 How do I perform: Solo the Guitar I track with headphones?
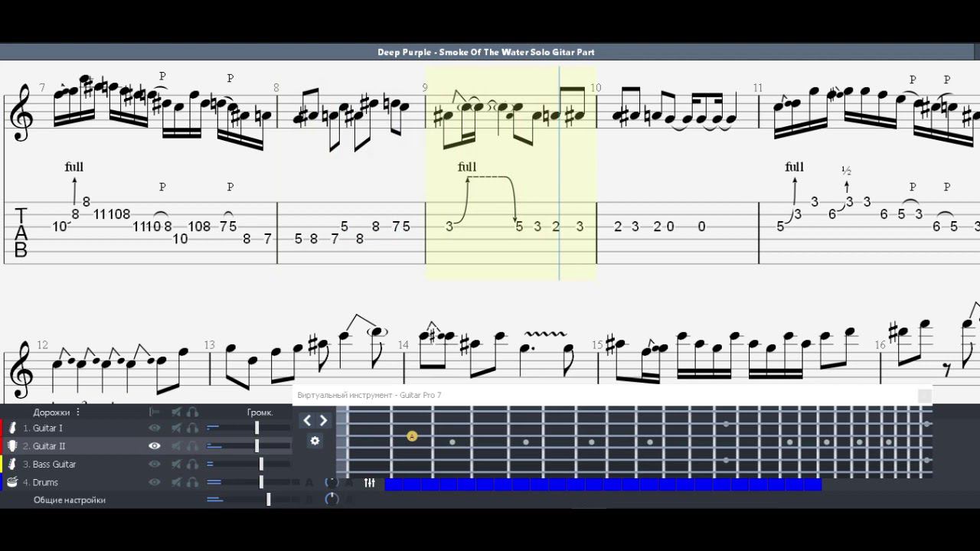tap(193, 428)
